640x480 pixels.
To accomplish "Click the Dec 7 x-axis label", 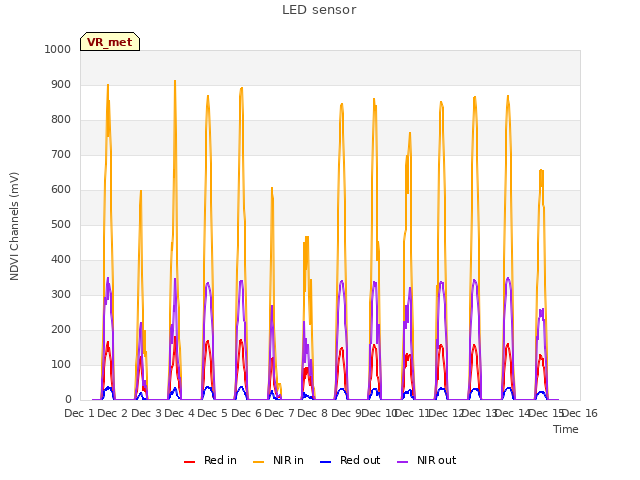I will 279,413.
